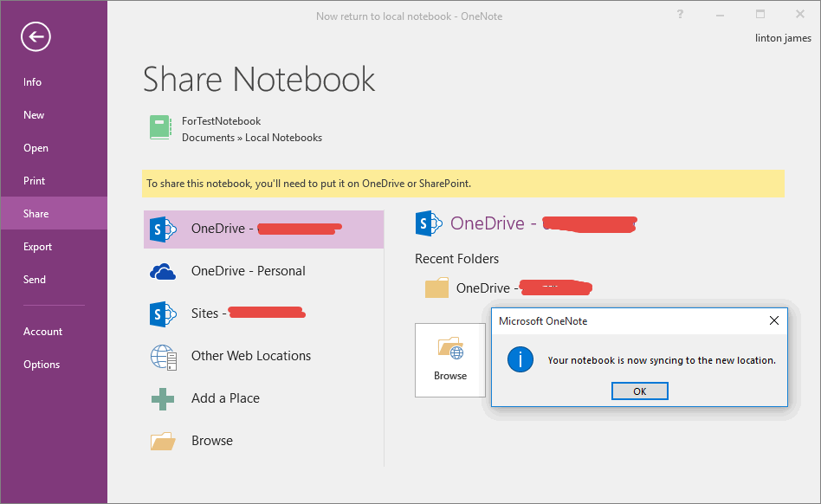Click the Recent Folders heading
The width and height of the screenshot is (821, 504).
456,259
